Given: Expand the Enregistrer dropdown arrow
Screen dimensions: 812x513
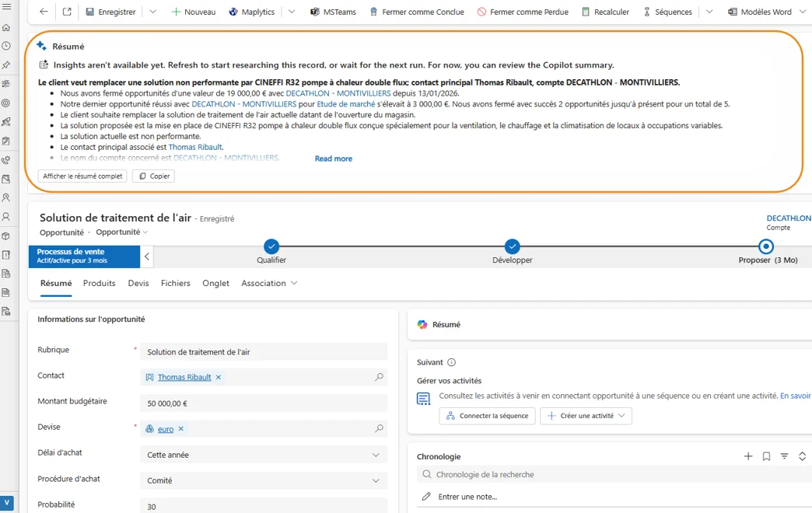Looking at the screenshot, I should click(x=152, y=12).
